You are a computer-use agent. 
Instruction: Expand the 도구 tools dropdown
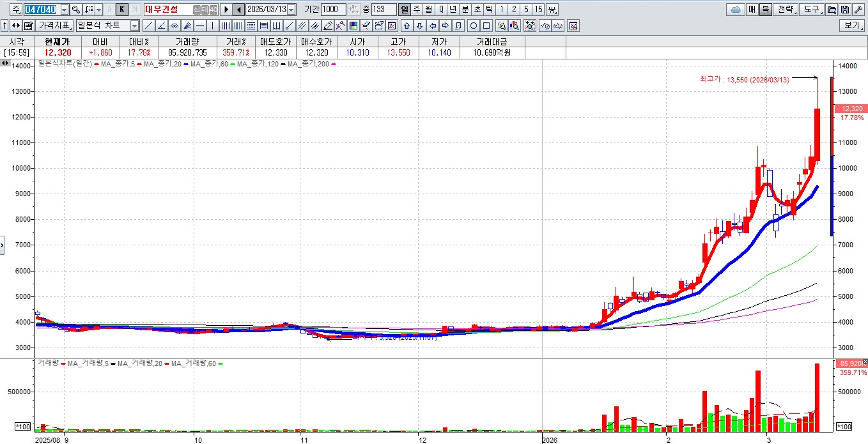tap(812, 10)
